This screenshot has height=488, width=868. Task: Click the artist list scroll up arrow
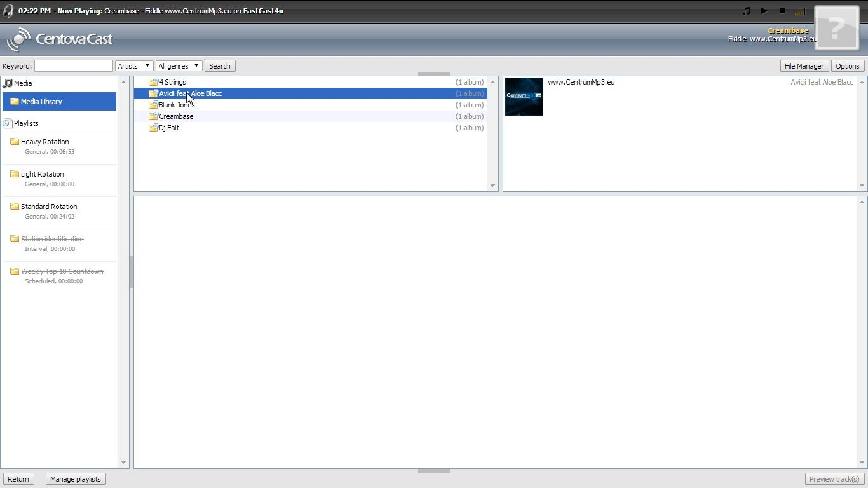pyautogui.click(x=492, y=82)
